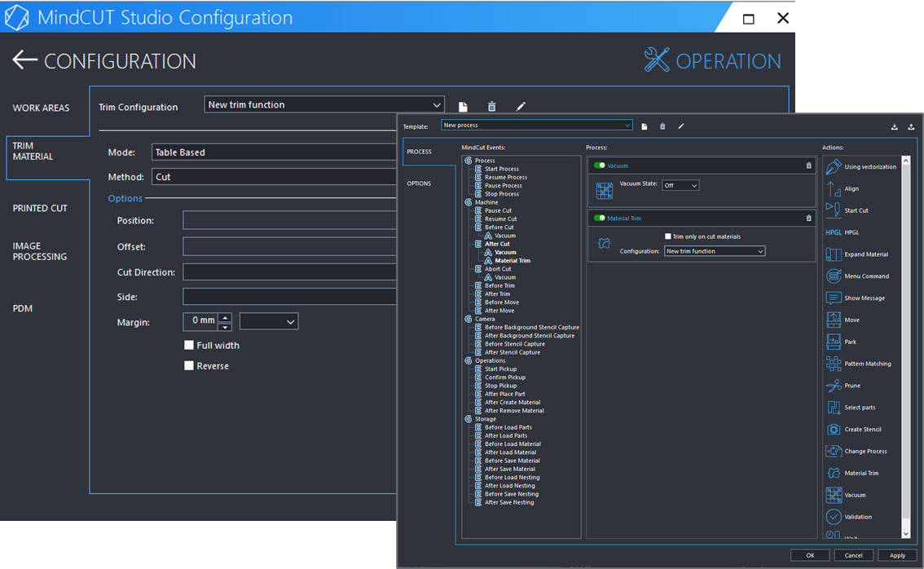Click the Apply button
Viewport: 924px width, 569px height.
point(897,555)
